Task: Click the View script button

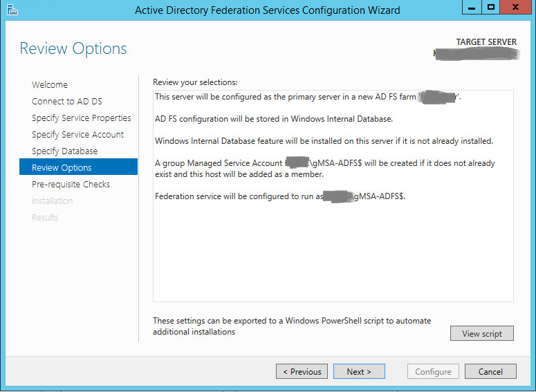Action: point(481,333)
